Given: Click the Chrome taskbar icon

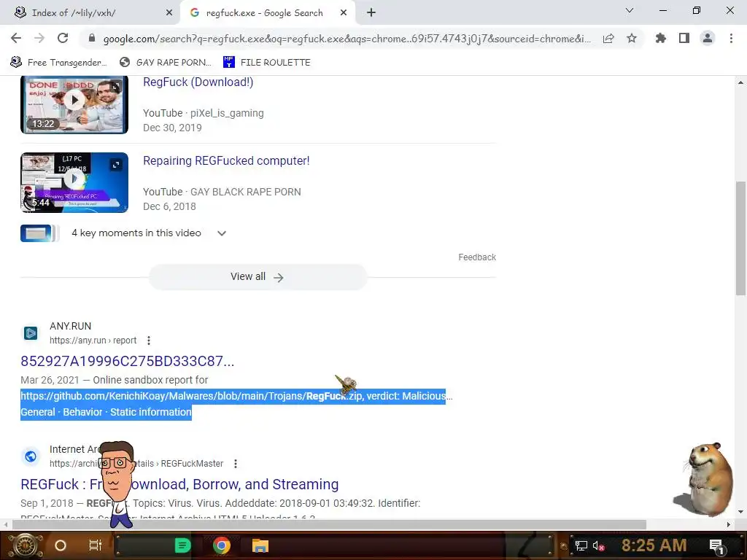Looking at the screenshot, I should tap(222, 545).
